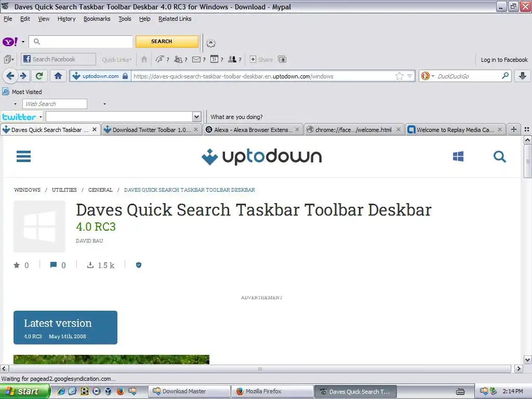This screenshot has height=399, width=532.
Task: Switch to Welcome to Replay Media tab
Action: tap(455, 130)
